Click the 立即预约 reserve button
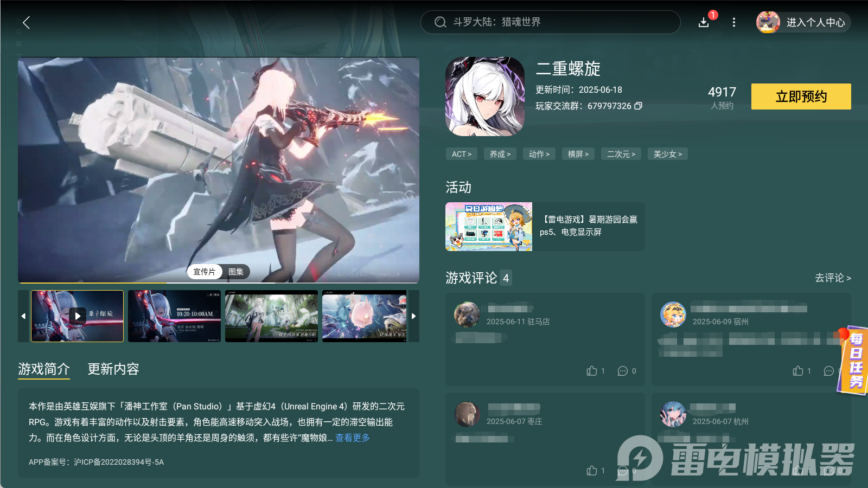This screenshot has height=488, width=868. (801, 97)
